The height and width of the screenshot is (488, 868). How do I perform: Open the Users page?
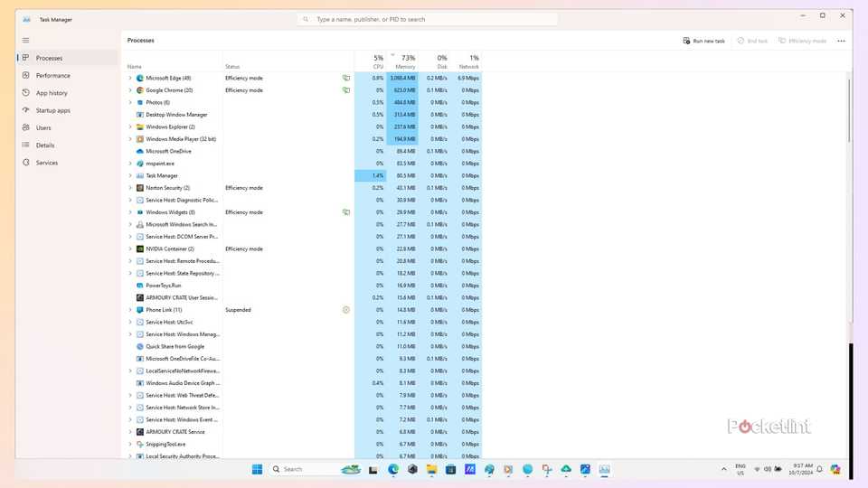[x=68, y=127]
